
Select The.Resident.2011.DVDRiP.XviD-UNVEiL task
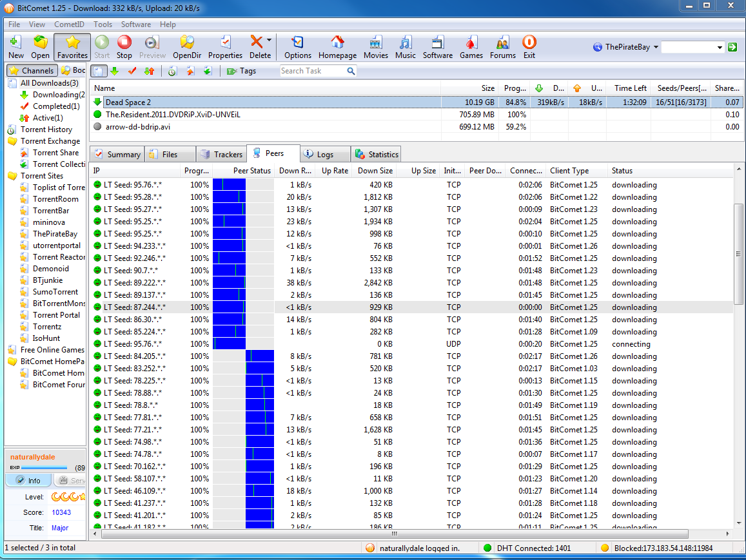417,115
